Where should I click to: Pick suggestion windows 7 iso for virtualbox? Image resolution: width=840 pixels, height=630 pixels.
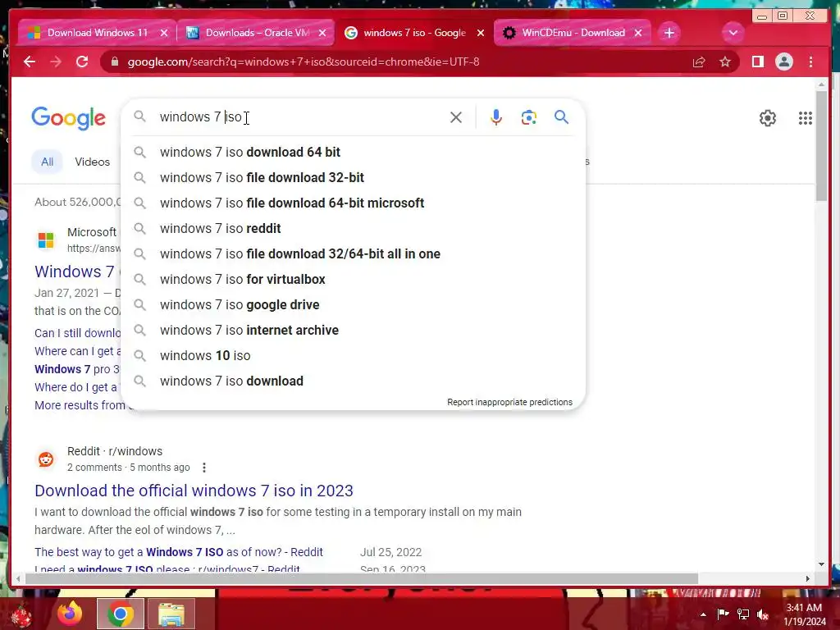tap(354, 279)
